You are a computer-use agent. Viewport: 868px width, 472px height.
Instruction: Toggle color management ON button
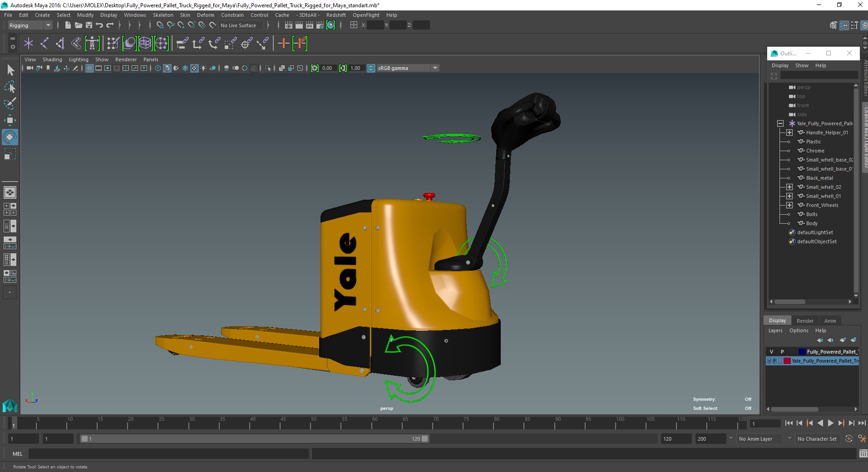[x=371, y=68]
